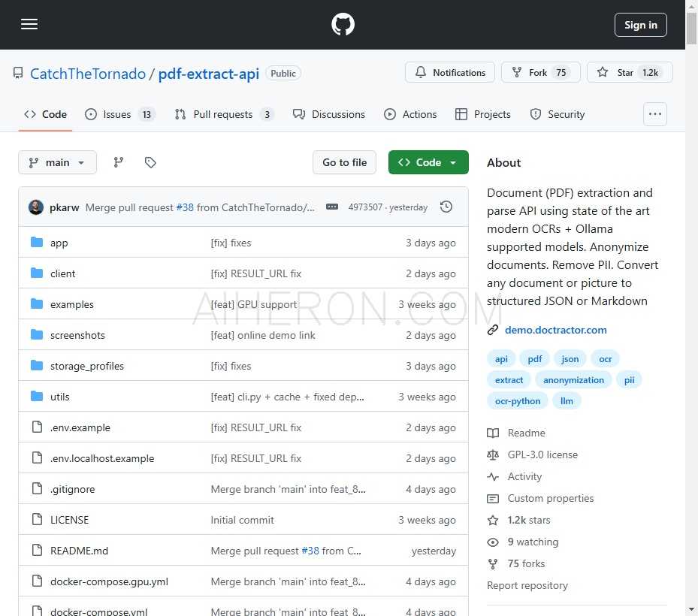Open commit 4973507
The width and height of the screenshot is (698, 616).
[365, 207]
